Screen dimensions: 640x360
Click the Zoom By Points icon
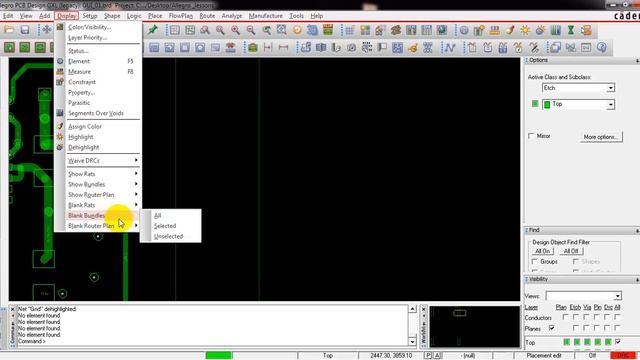(205, 30)
